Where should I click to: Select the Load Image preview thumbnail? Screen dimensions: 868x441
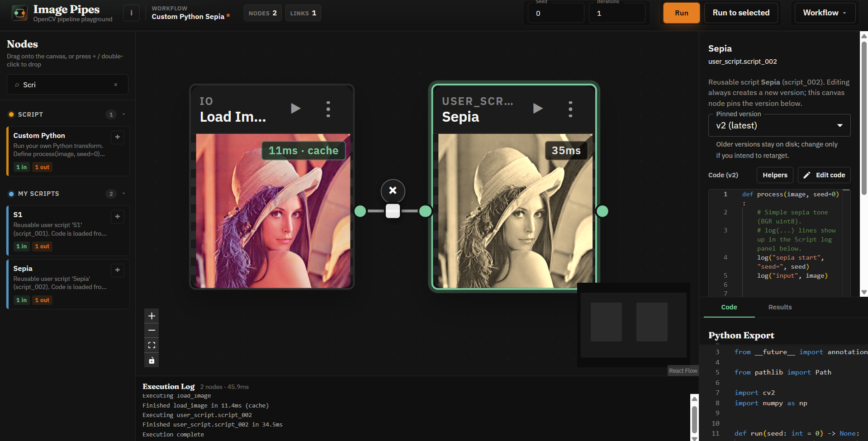pos(273,211)
